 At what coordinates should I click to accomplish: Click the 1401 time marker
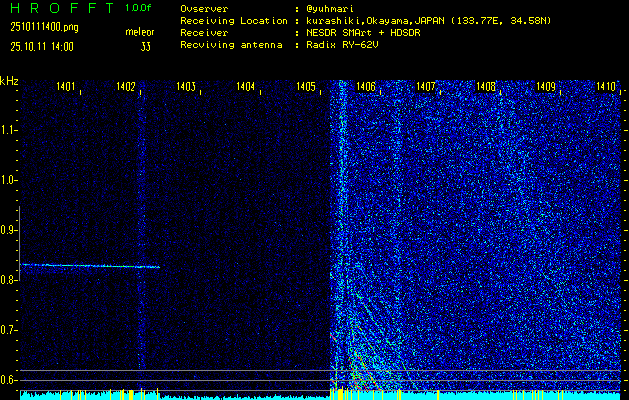coord(67,88)
